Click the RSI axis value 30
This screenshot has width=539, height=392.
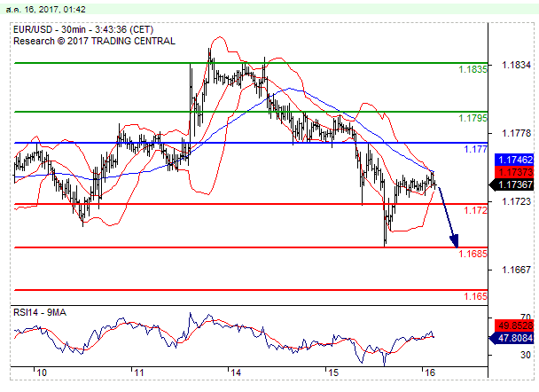point(525,356)
